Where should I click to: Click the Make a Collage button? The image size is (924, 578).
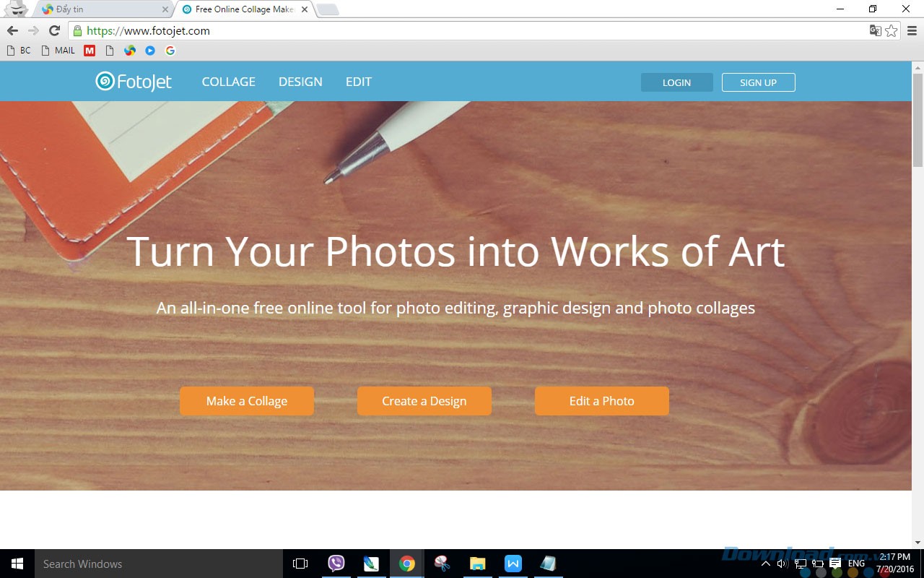246,401
